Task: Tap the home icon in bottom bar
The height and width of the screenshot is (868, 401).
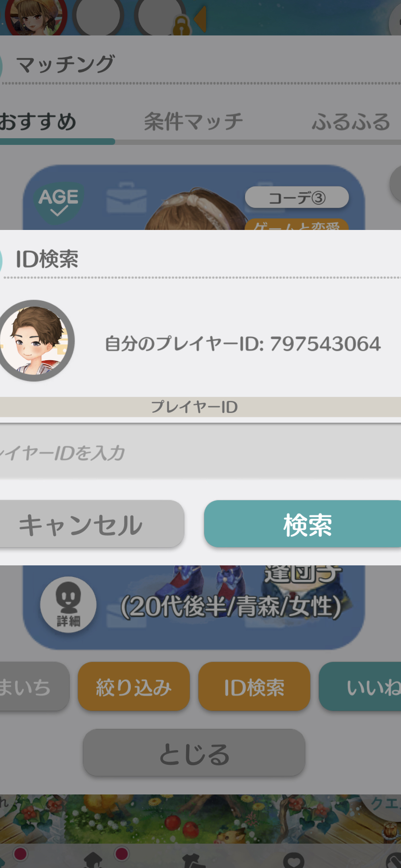Action: (x=93, y=860)
